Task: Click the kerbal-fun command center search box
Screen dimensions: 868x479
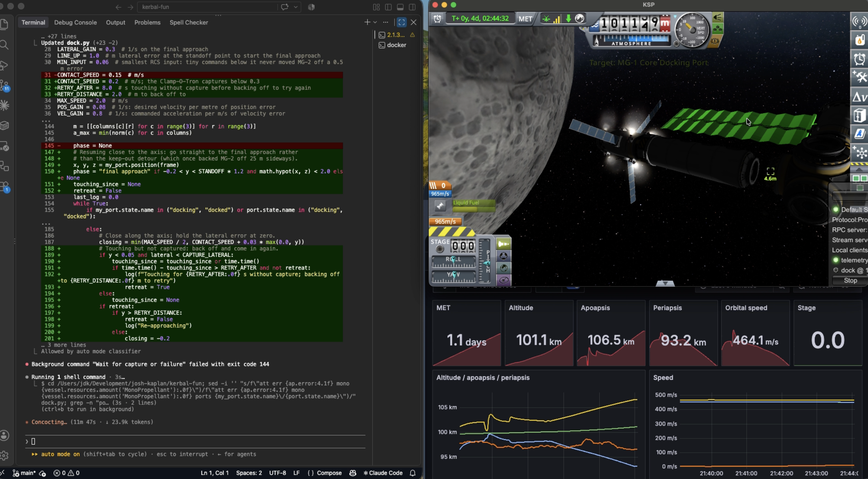Action: [x=207, y=7]
